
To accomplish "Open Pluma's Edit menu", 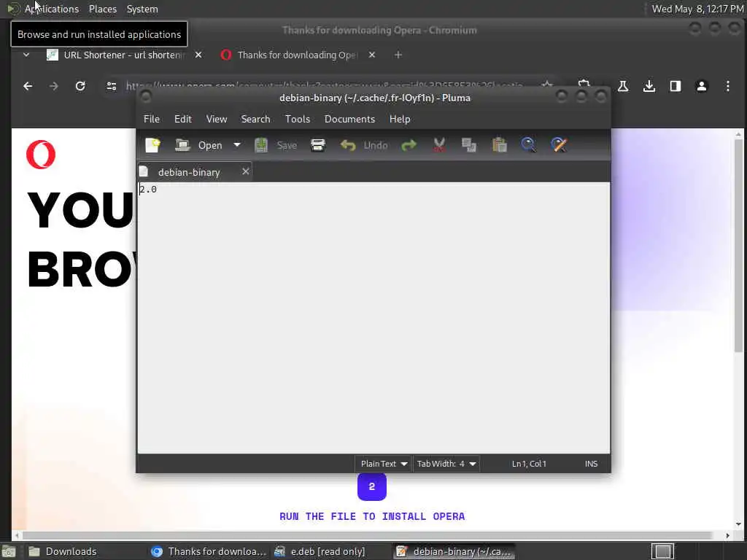I will (x=183, y=119).
